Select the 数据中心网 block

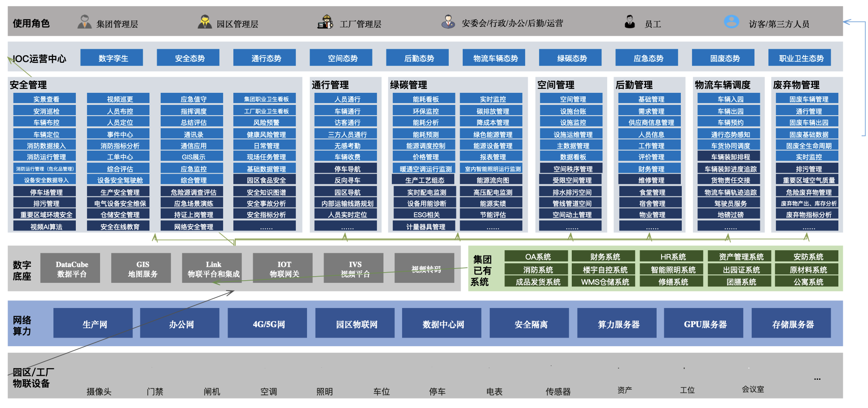point(442,323)
